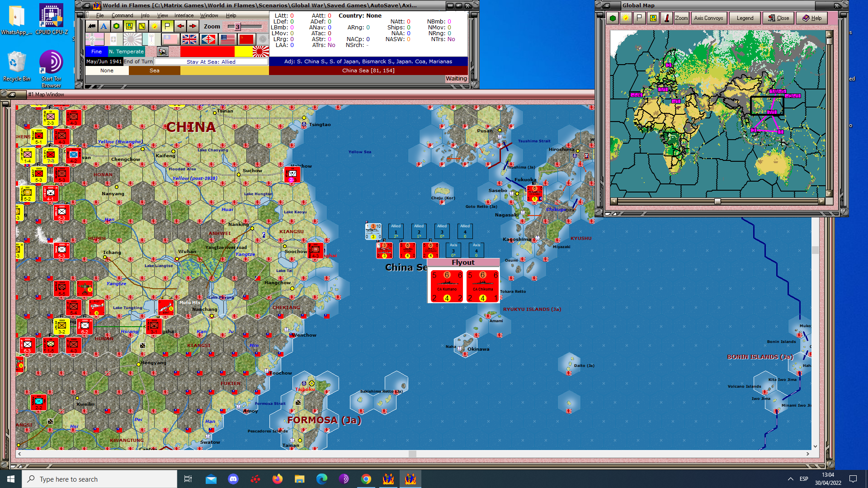Click the Allied sea box section 2
The height and width of the screenshot is (488, 868).
[x=419, y=231]
